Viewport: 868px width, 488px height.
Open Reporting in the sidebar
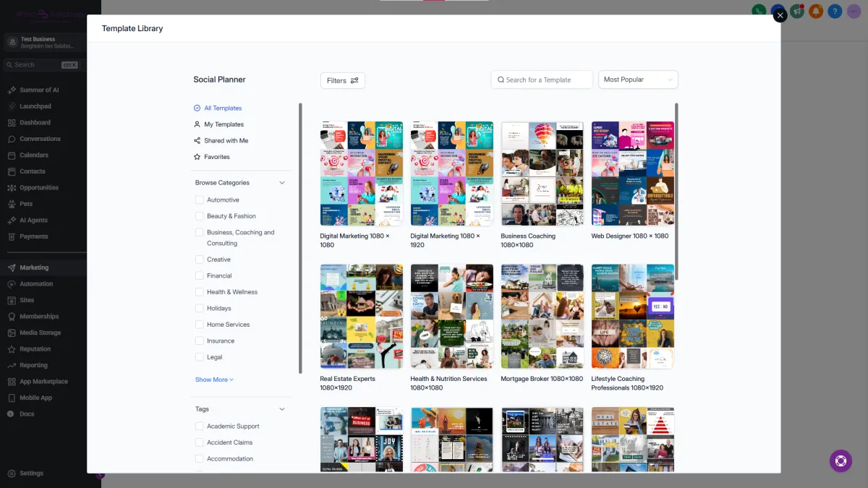coord(33,365)
